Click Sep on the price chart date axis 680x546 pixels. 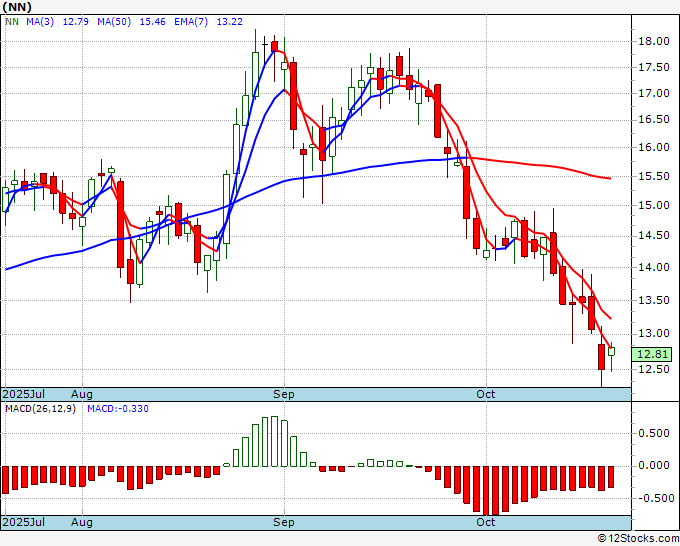click(284, 394)
